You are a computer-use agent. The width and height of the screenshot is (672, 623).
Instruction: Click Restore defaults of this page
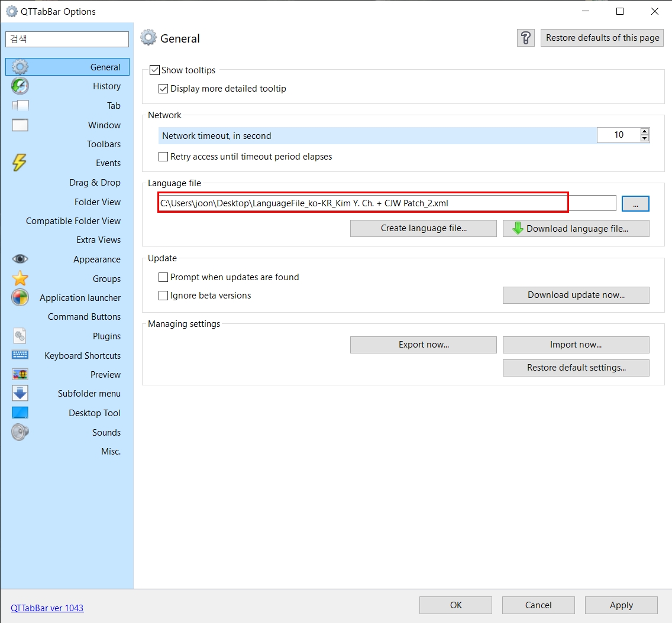point(602,38)
